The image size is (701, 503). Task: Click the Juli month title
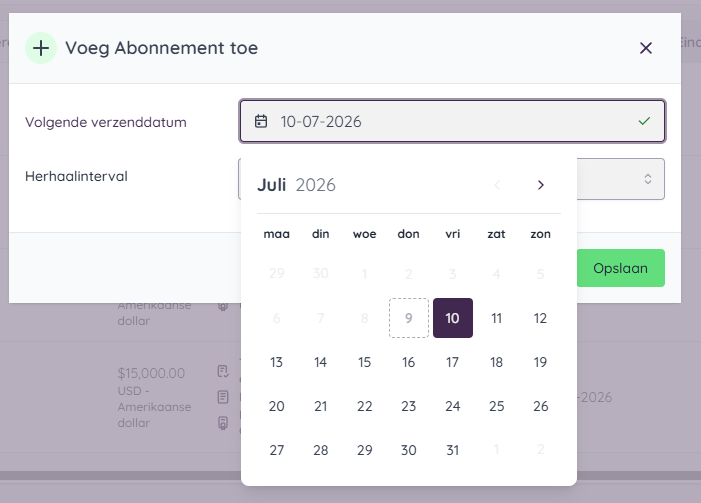271,185
